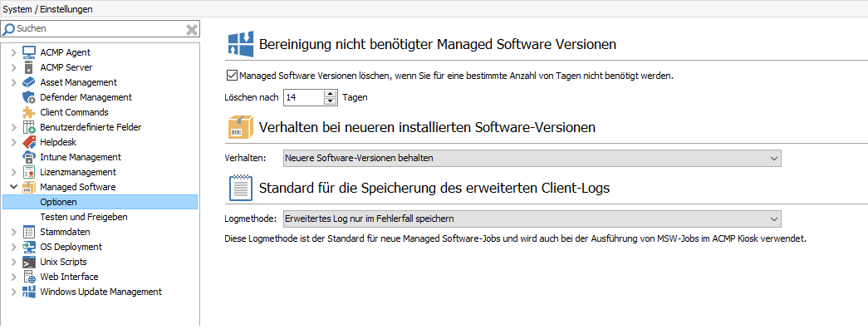The image size is (868, 329).
Task: Expand the OS Deployment node
Action: click(x=14, y=247)
